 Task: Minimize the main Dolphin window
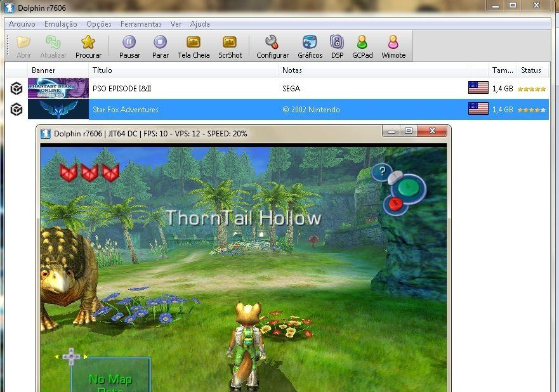click(x=496, y=5)
